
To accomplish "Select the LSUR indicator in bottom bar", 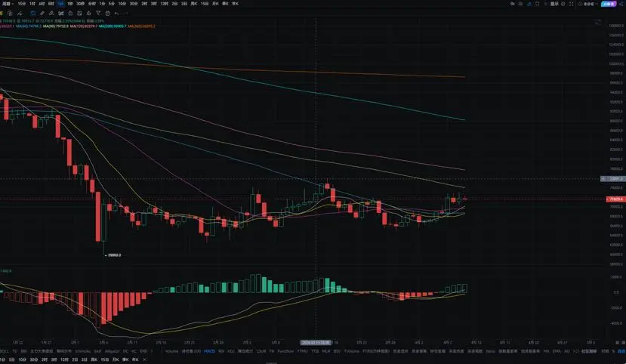I will tap(261, 351).
